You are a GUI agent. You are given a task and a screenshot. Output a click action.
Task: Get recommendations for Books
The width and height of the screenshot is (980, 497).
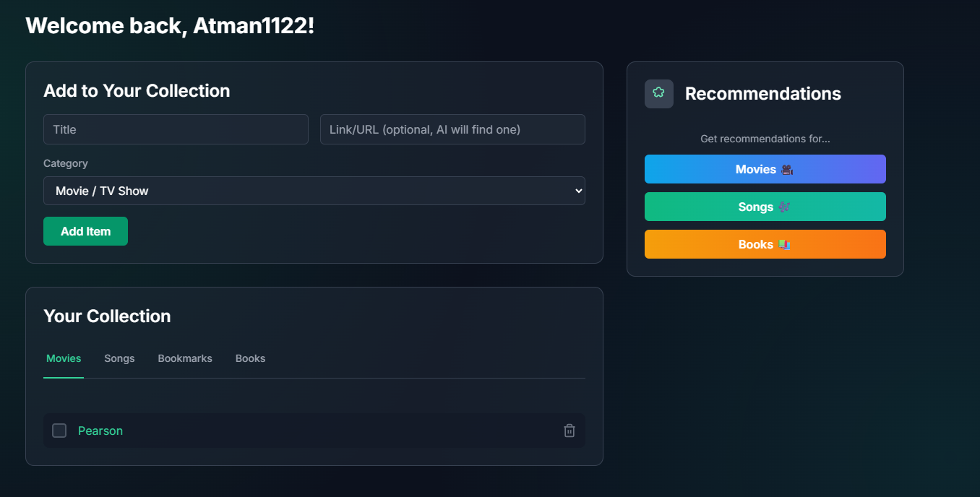coord(765,244)
